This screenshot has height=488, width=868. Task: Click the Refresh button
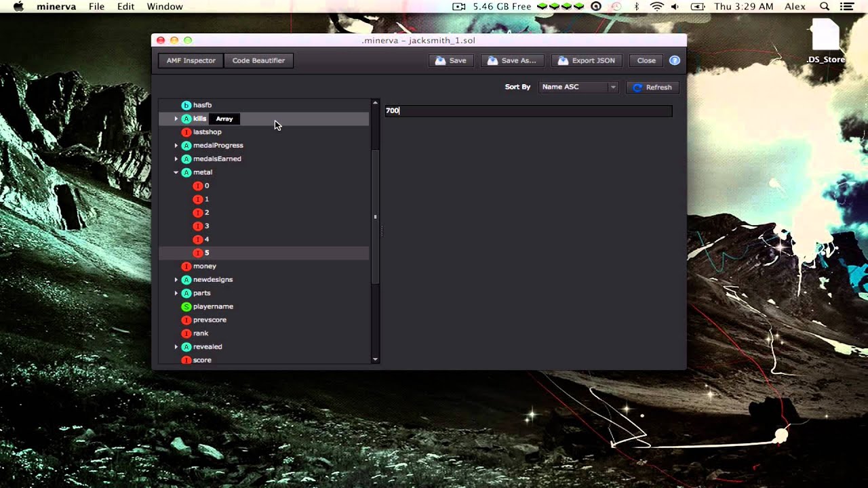652,87
